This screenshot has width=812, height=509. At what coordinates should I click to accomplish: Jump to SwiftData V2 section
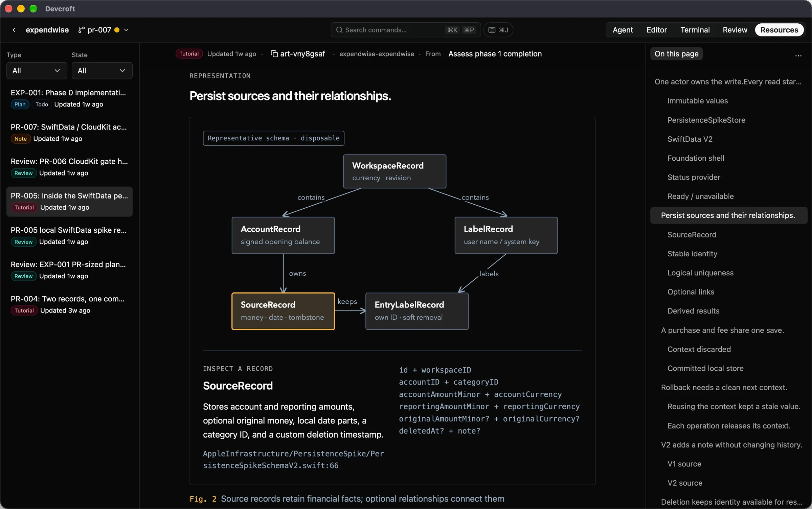[690, 139]
